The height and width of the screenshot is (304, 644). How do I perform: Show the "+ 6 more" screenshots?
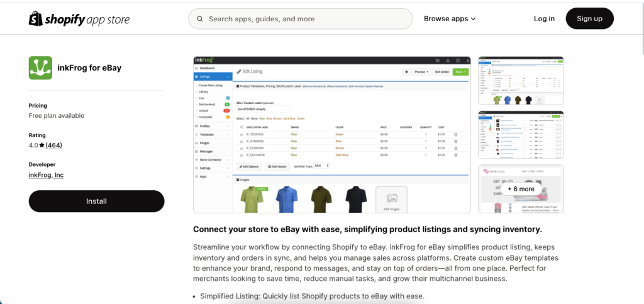coord(521,189)
